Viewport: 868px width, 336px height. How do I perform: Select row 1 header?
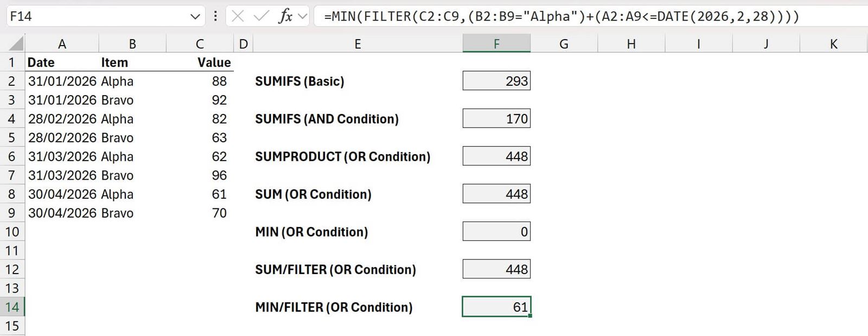(12, 62)
